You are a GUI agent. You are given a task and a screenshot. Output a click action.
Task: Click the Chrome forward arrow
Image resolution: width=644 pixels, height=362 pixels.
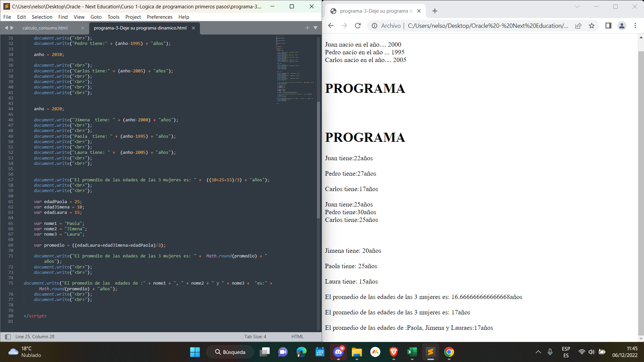(x=344, y=25)
